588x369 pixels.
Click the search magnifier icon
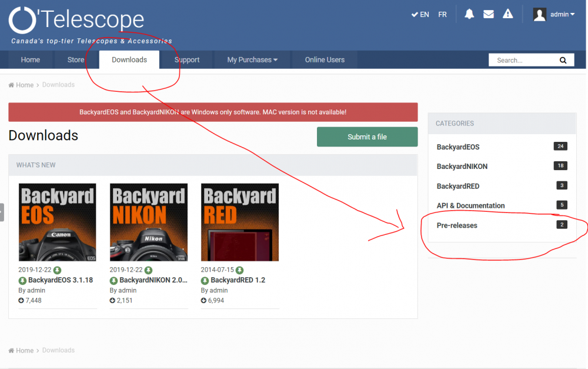563,60
